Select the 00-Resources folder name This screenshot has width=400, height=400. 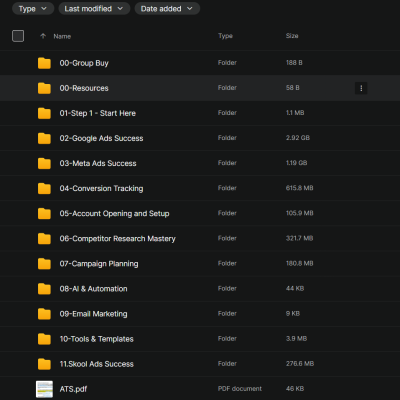[x=84, y=88]
